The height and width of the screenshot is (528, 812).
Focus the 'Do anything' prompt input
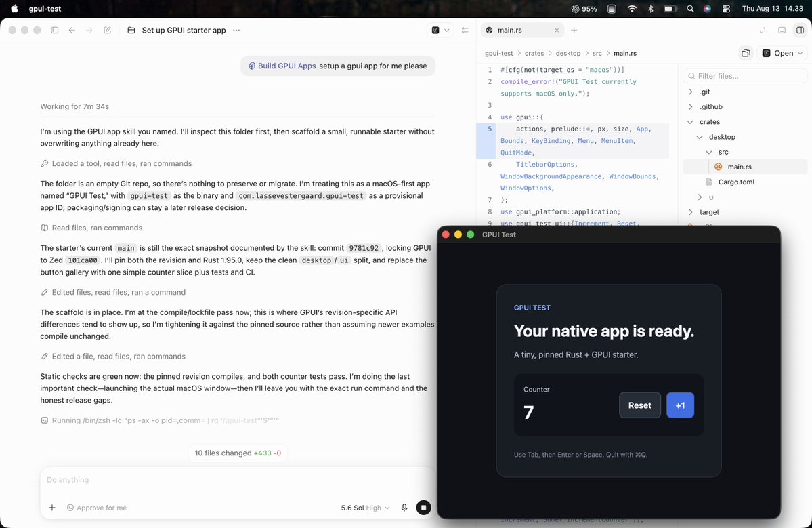click(237, 480)
